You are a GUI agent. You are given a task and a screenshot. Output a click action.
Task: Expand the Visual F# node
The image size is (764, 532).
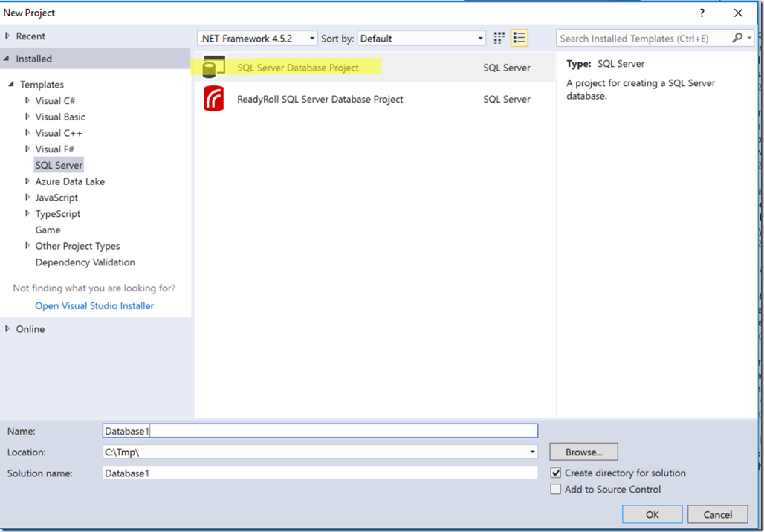(27, 149)
